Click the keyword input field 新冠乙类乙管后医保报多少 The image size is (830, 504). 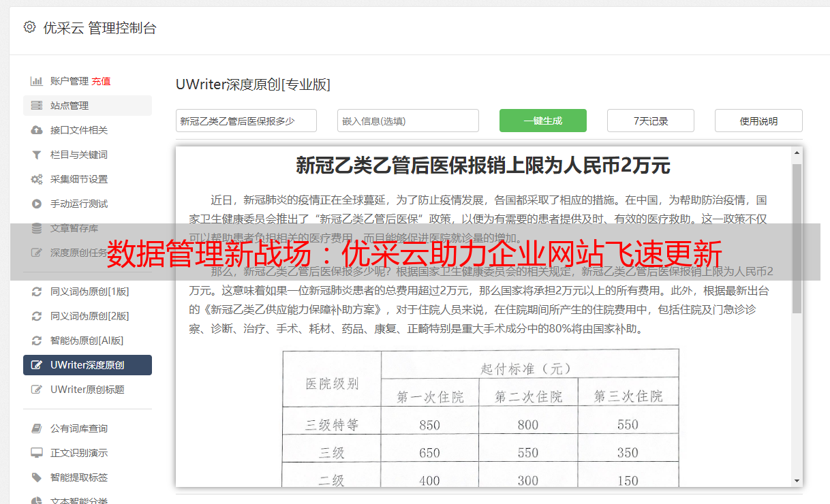[246, 121]
